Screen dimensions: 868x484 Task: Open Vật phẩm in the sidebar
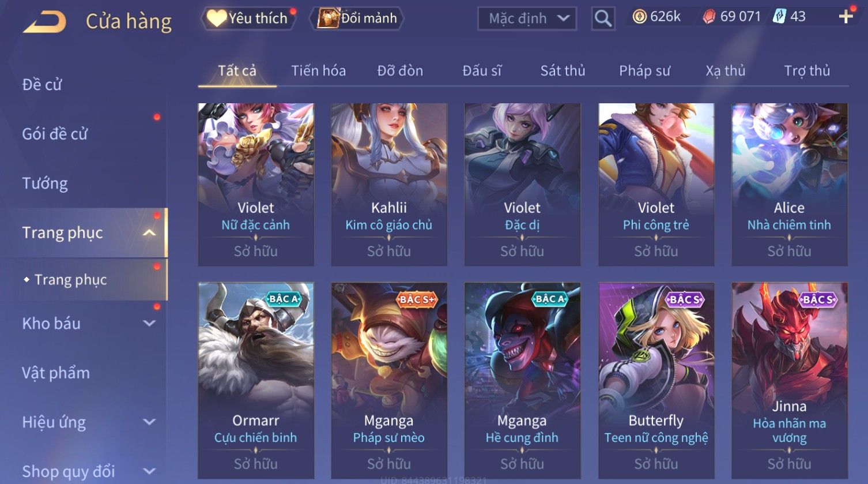click(56, 373)
